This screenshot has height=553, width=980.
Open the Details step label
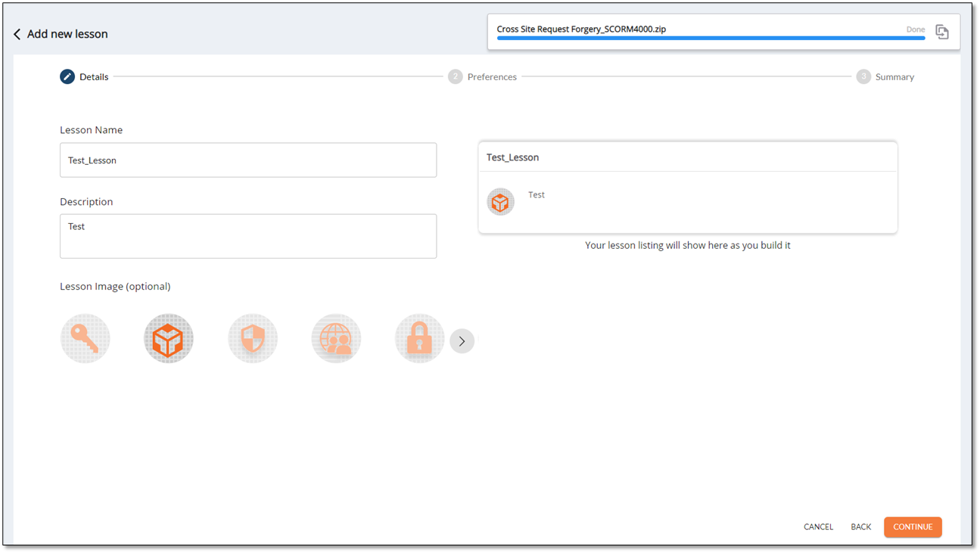[x=94, y=76]
